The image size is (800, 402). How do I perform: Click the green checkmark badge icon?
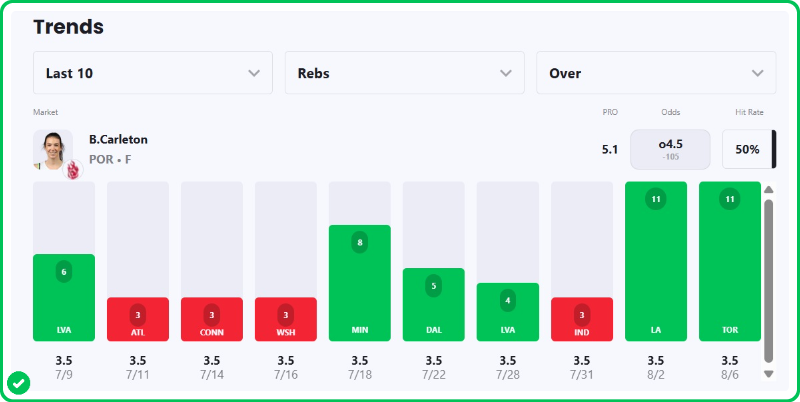[18, 384]
